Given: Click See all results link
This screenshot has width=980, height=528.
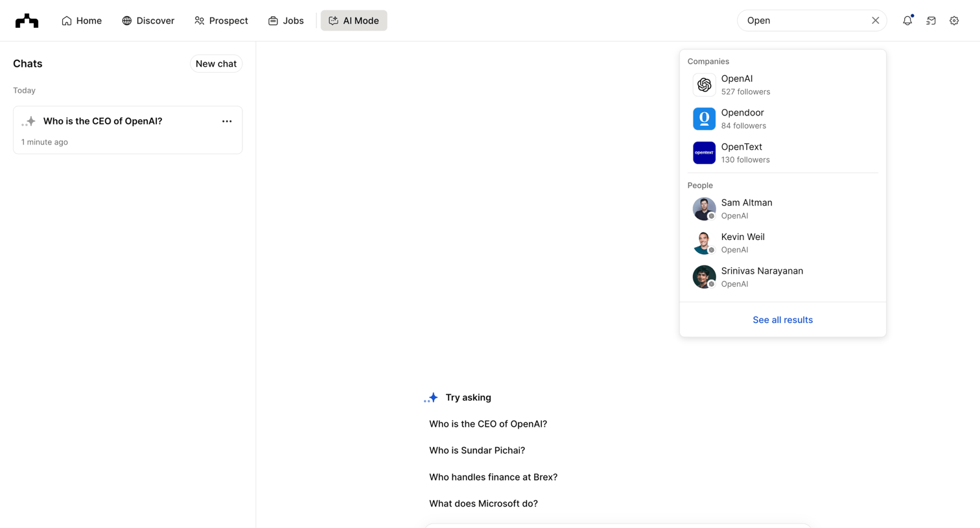Looking at the screenshot, I should (782, 320).
